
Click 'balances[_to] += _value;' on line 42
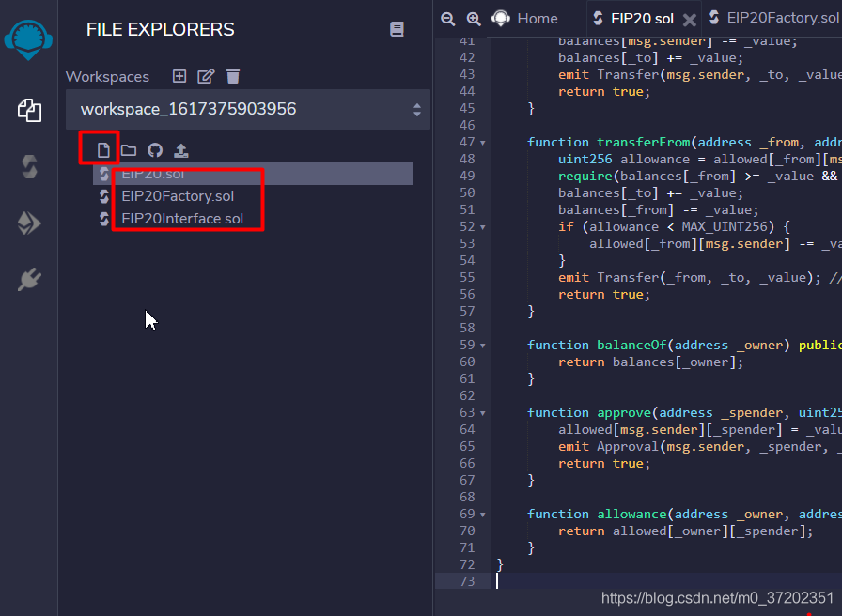click(651, 58)
